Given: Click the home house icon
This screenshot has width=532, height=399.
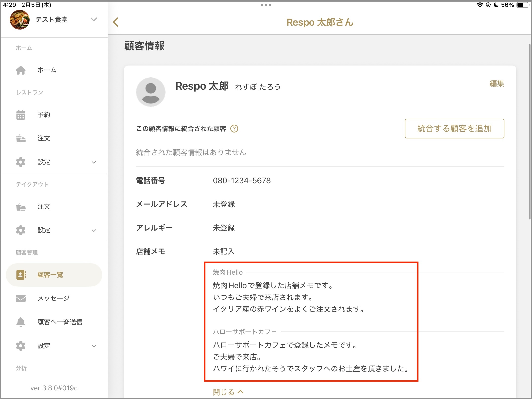Looking at the screenshot, I should (x=21, y=70).
